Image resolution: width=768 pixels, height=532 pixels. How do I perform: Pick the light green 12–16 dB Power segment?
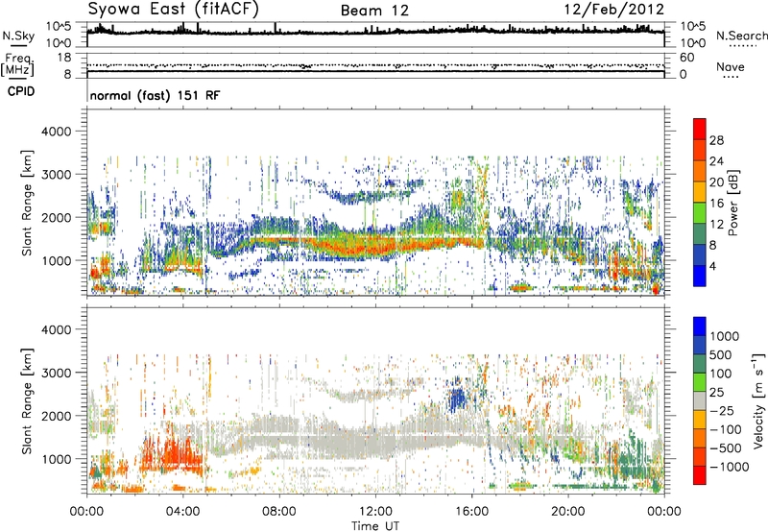coord(700,213)
